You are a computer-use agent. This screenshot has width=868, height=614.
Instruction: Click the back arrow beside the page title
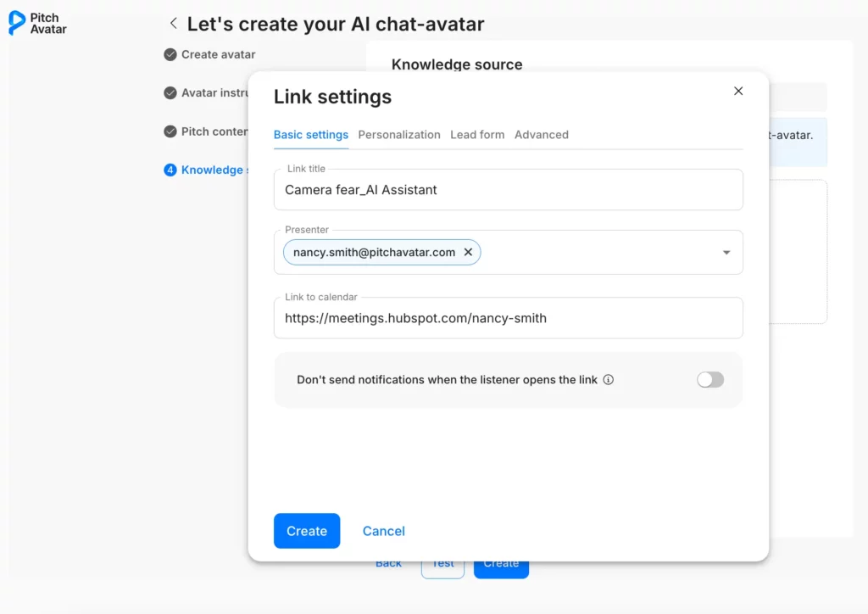point(173,24)
